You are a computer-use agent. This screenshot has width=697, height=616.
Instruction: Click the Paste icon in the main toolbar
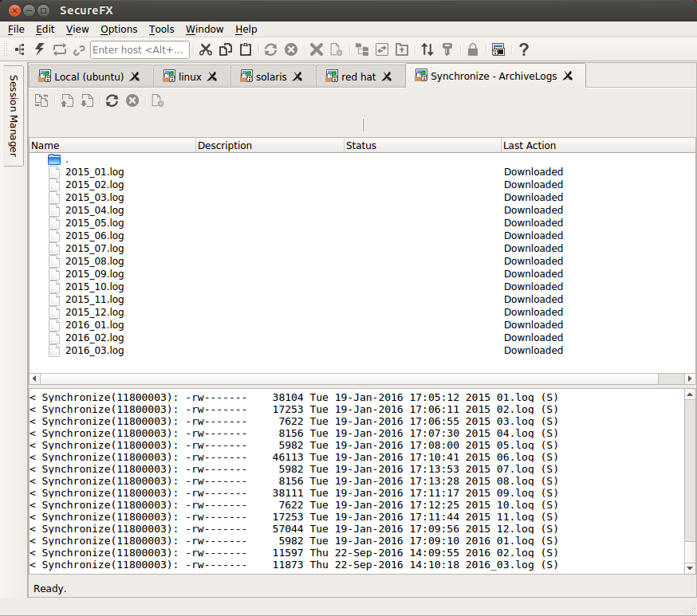245,49
